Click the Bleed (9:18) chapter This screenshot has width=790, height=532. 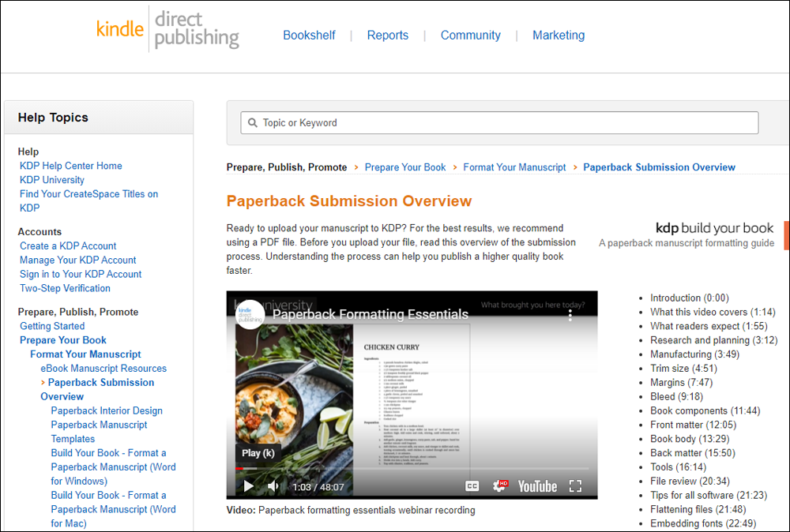676,396
